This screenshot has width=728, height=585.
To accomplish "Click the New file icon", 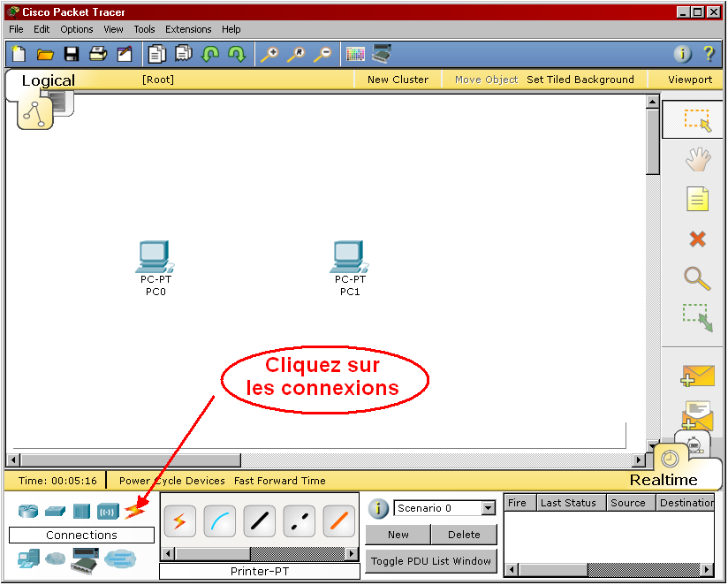I will [x=19, y=54].
